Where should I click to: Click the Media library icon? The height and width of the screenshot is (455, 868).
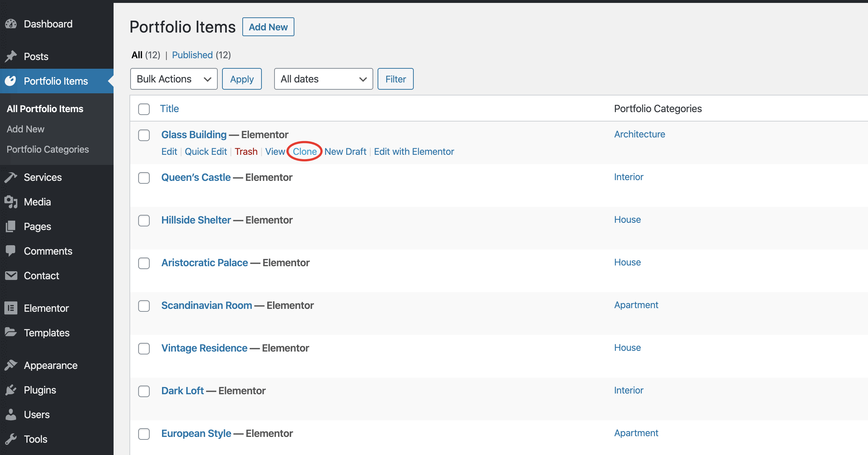tap(11, 202)
